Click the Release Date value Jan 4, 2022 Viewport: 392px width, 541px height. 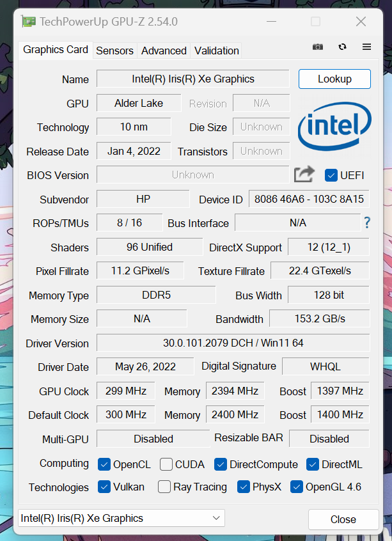[134, 151]
